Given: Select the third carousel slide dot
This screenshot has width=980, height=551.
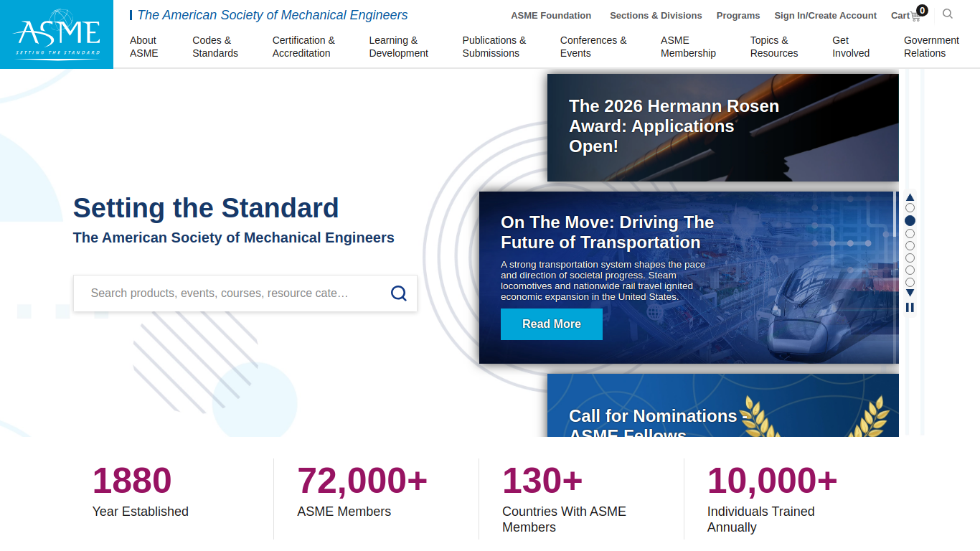Looking at the screenshot, I should pyautogui.click(x=910, y=233).
